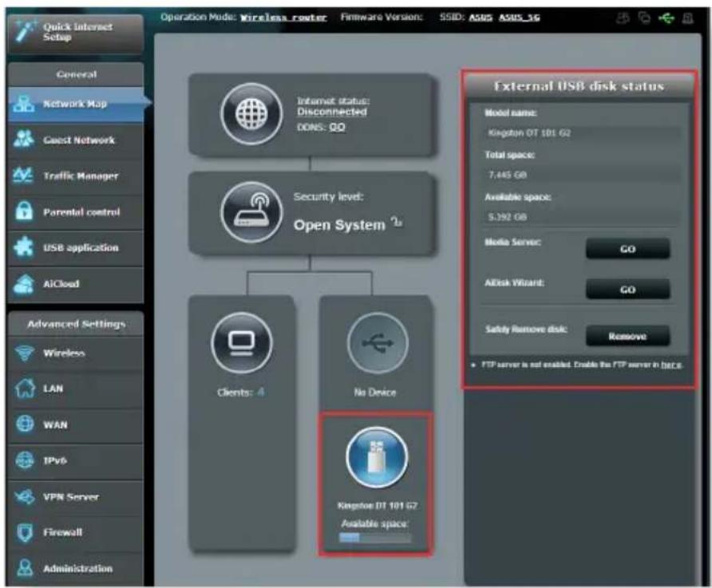This screenshot has height=588, width=712.
Task: Click the Open System security level text
Action: click(339, 225)
